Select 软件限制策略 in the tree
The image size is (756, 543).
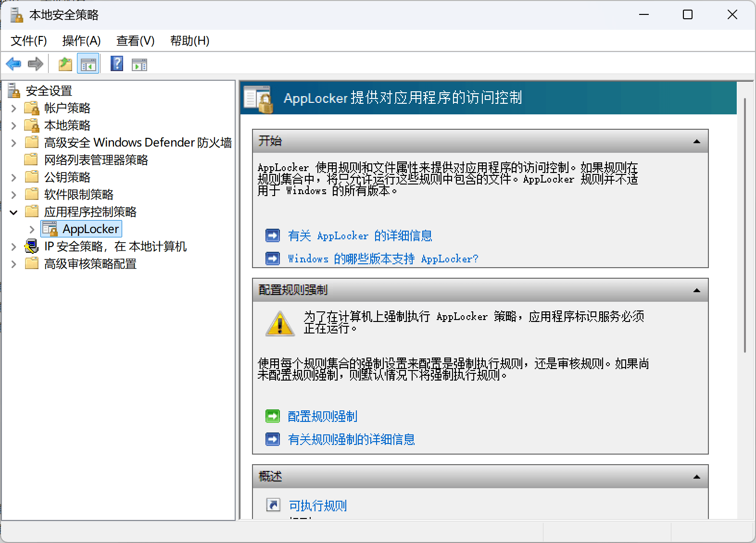pos(79,195)
